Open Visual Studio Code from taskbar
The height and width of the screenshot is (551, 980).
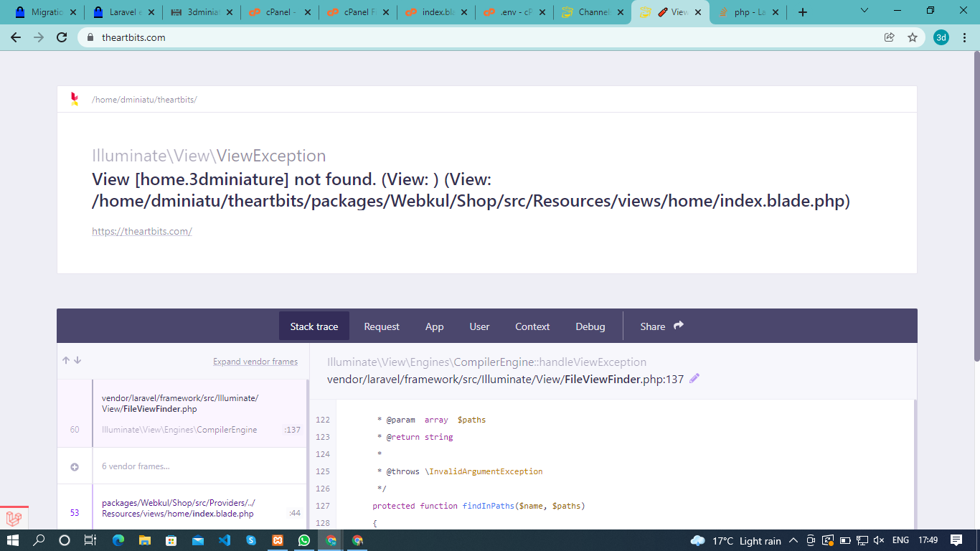pos(224,540)
